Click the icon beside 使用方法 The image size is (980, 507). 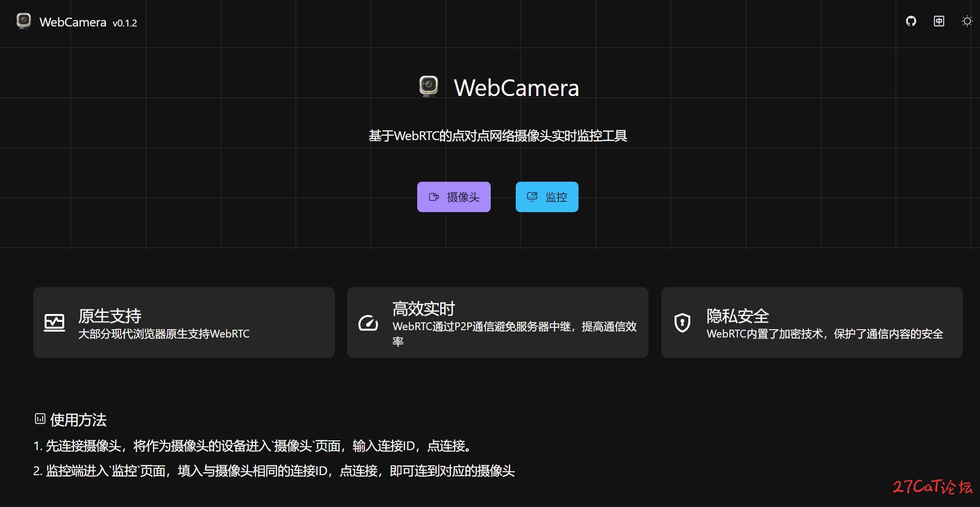pos(40,419)
